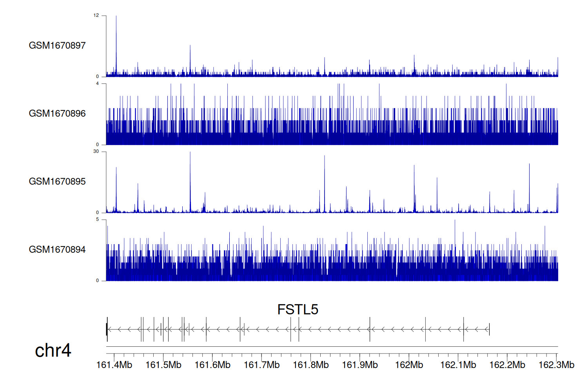The image size is (588, 384).
Task: Click the GSM1670895 track name
Action: point(57,181)
